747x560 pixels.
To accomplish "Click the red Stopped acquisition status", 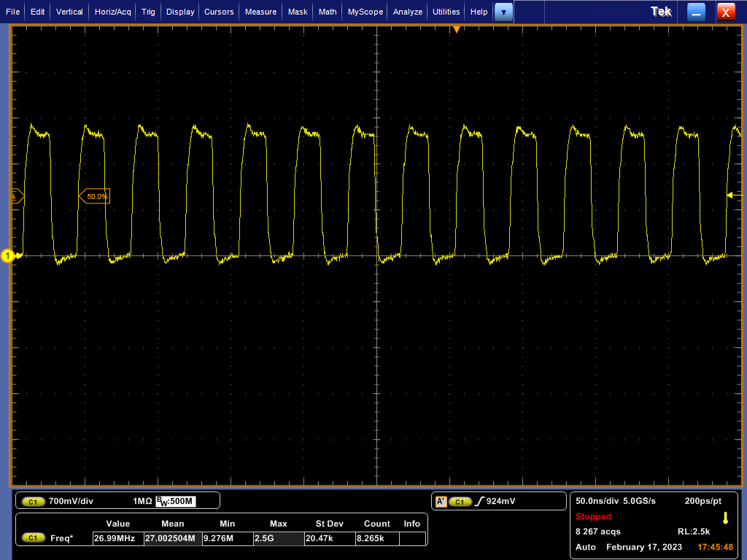I will tap(593, 516).
